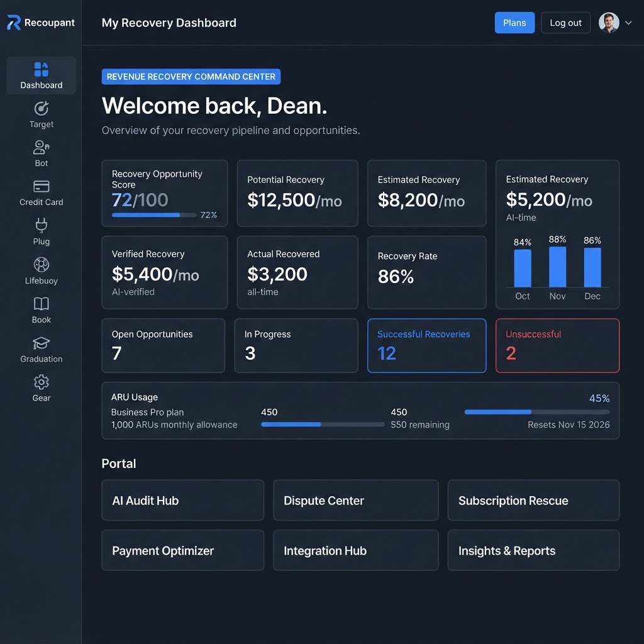The image size is (644, 644).
Task: Click the "550 remaining" text
Action: click(419, 425)
